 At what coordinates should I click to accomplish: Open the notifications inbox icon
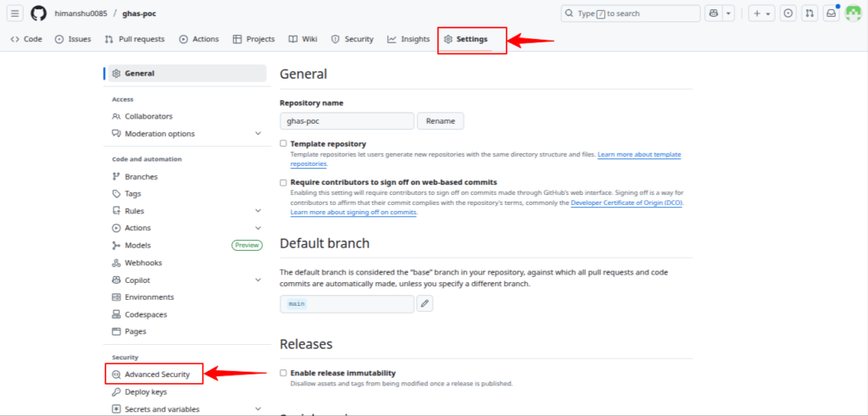pyautogui.click(x=832, y=14)
